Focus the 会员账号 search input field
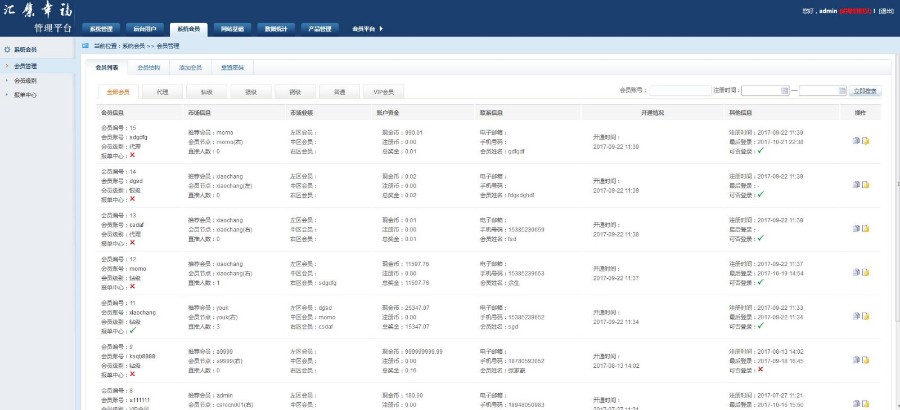Image resolution: width=900 pixels, height=410 pixels. pos(680,91)
